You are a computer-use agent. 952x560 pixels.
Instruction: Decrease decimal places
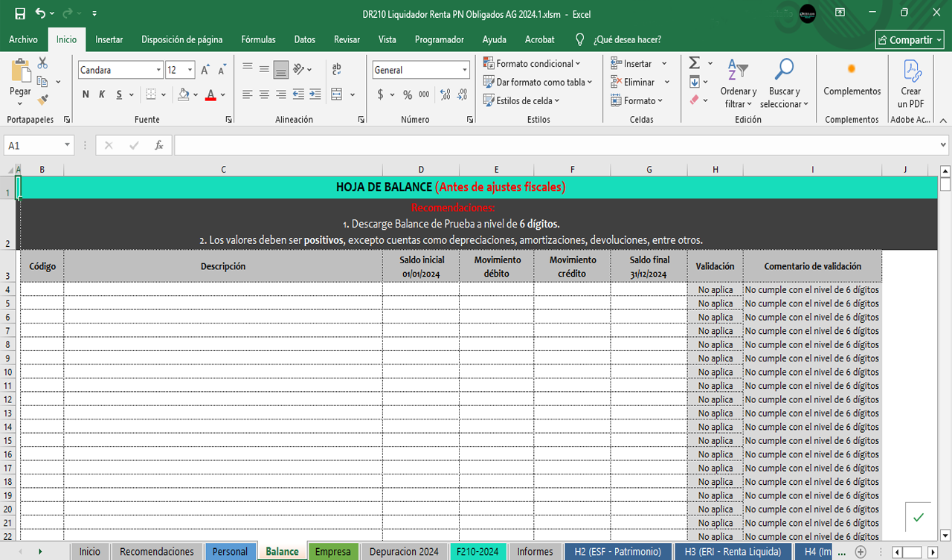(463, 94)
